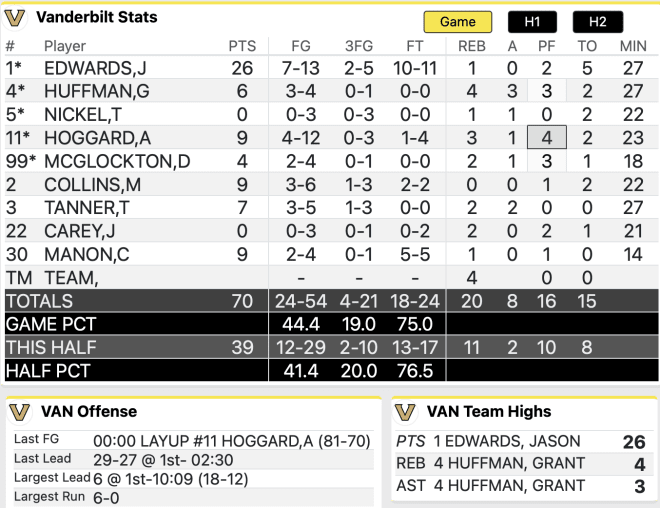Switch to the H2 half tab

[598, 22]
